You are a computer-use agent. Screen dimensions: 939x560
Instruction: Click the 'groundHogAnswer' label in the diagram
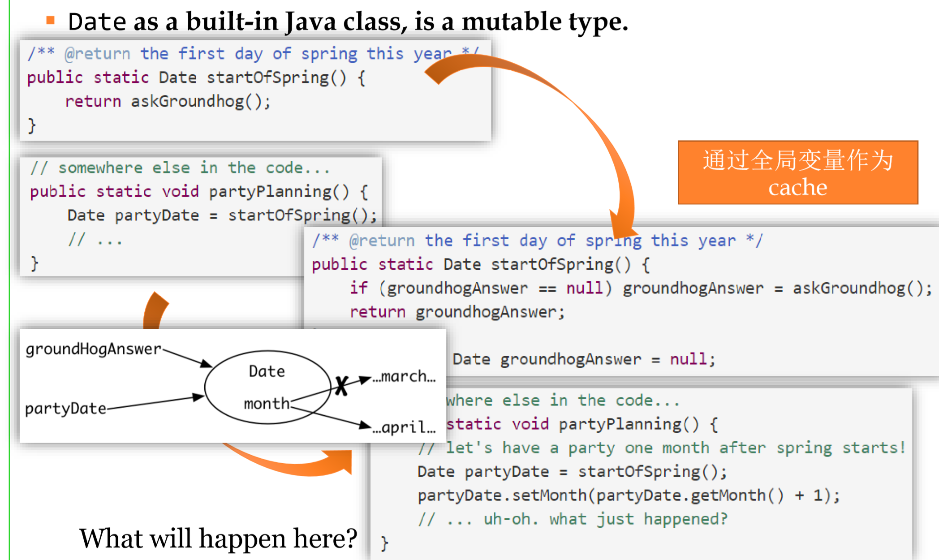pyautogui.click(x=93, y=349)
